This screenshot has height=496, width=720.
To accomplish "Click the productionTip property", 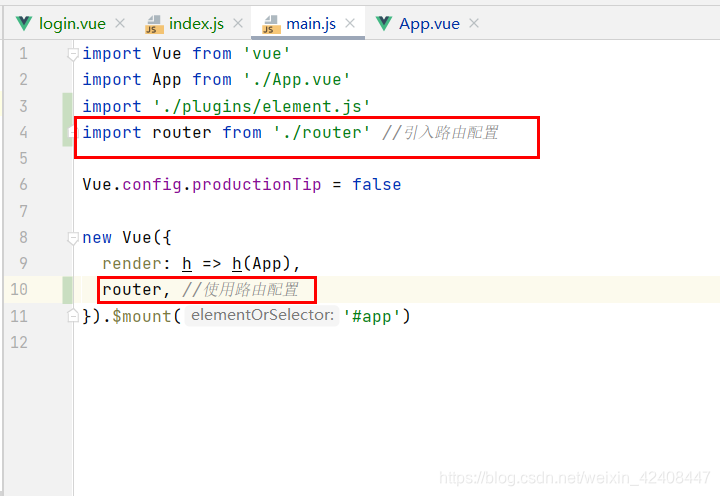I will pyautogui.click(x=256, y=185).
